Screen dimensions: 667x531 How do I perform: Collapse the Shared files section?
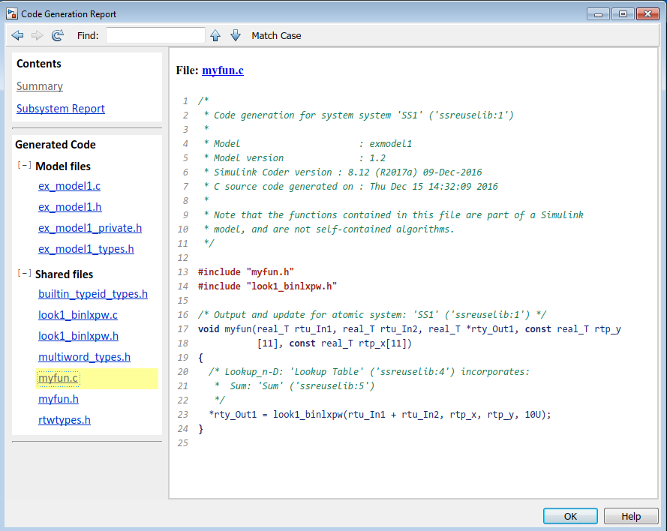tap(24, 273)
